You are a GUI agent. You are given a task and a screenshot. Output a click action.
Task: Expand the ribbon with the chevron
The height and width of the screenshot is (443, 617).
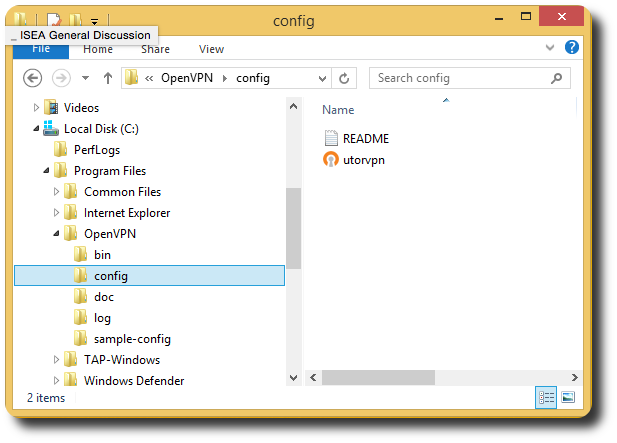click(550, 48)
